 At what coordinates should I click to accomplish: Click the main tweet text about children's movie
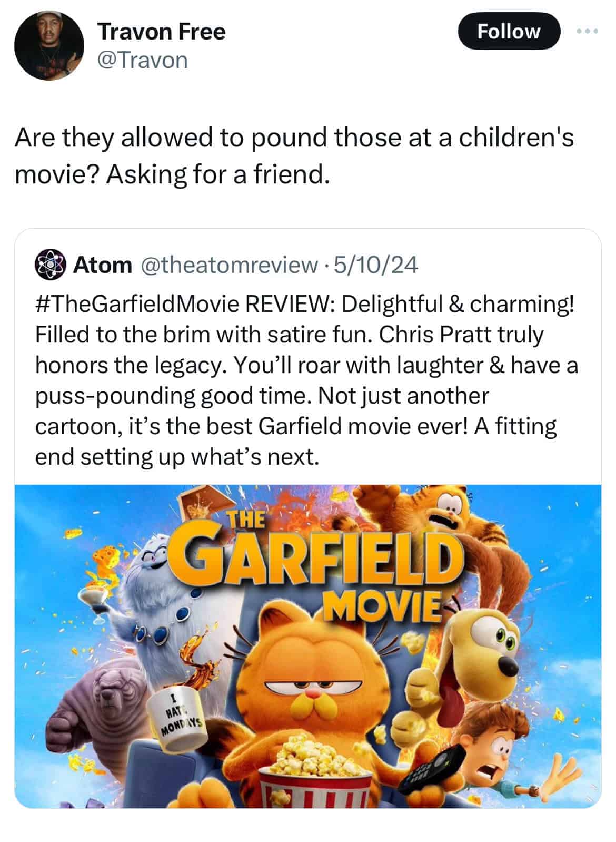[294, 156]
